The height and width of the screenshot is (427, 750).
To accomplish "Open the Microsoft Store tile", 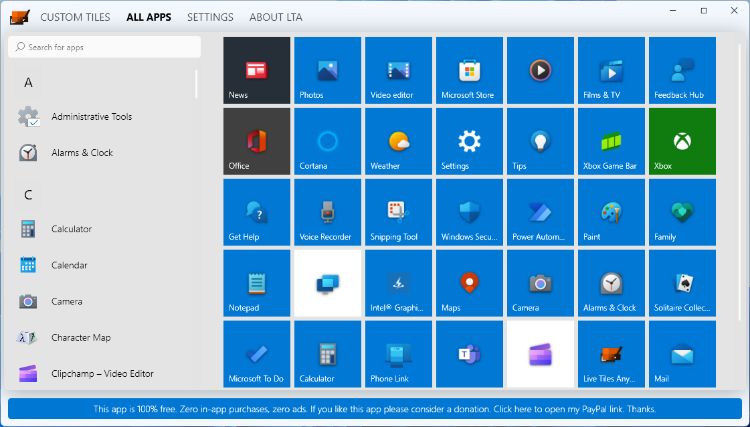I will pyautogui.click(x=469, y=70).
